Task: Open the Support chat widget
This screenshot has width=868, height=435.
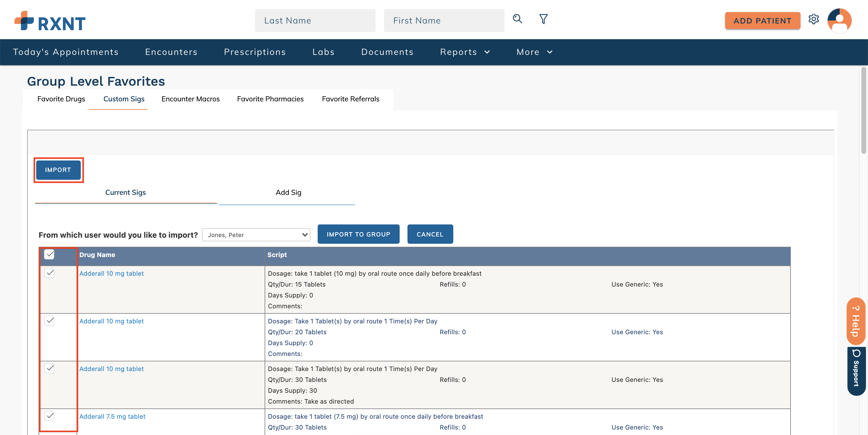Action: [x=856, y=370]
